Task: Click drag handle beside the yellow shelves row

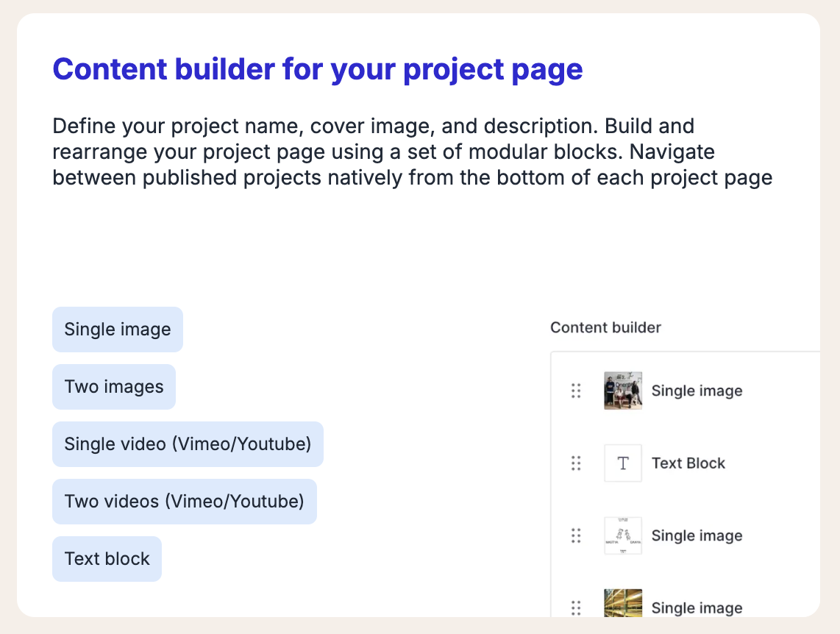Action: [x=576, y=608]
